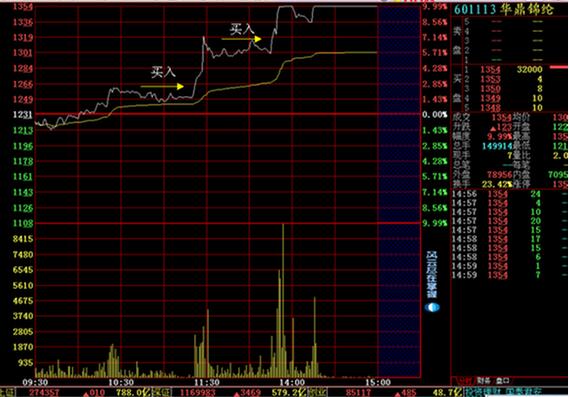Image resolution: width=569 pixels, height=397 pixels.
Task: Select the 盘口 tab at bottom right
Action: 502,381
